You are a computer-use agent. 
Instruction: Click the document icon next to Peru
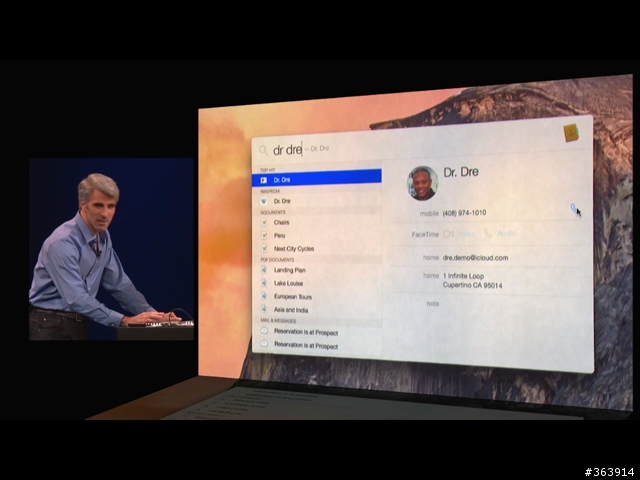coord(264,236)
